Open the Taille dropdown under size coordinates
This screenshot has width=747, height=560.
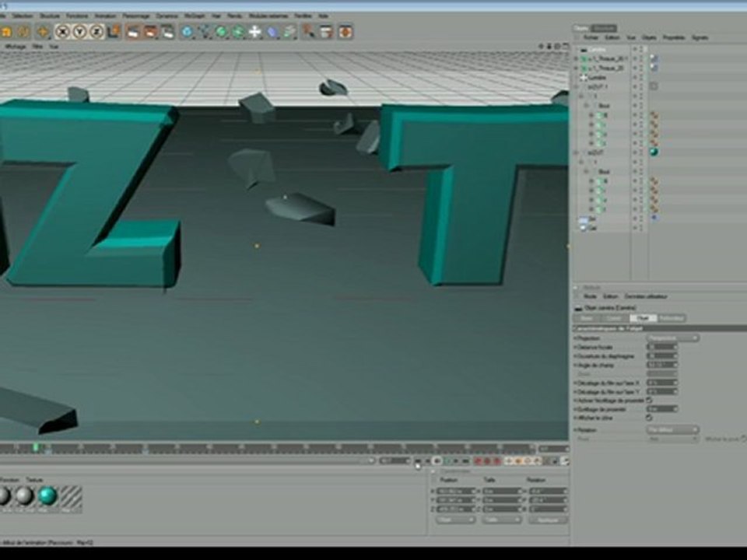[x=502, y=520]
